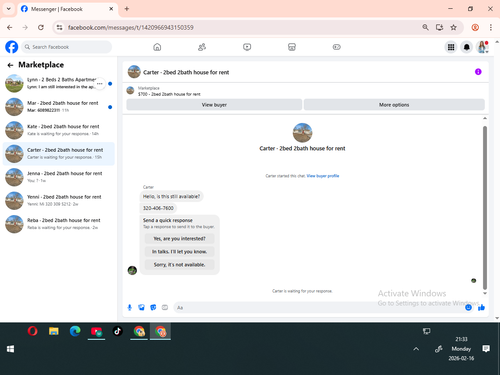This screenshot has width=500, height=375.
Task: Show hidden system tray icons
Action: pos(416,349)
